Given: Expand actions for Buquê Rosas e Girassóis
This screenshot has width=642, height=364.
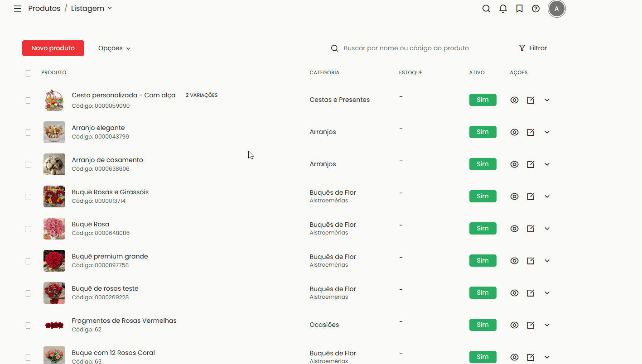Looking at the screenshot, I should click(x=547, y=196).
